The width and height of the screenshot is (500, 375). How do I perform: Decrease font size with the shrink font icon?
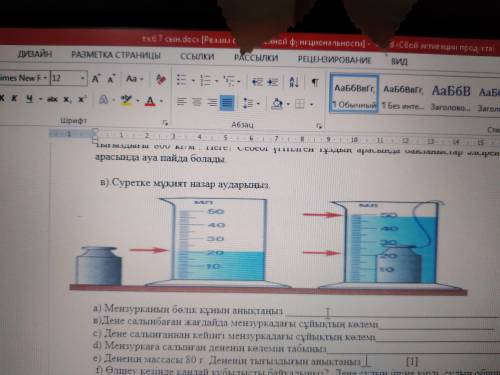(111, 79)
